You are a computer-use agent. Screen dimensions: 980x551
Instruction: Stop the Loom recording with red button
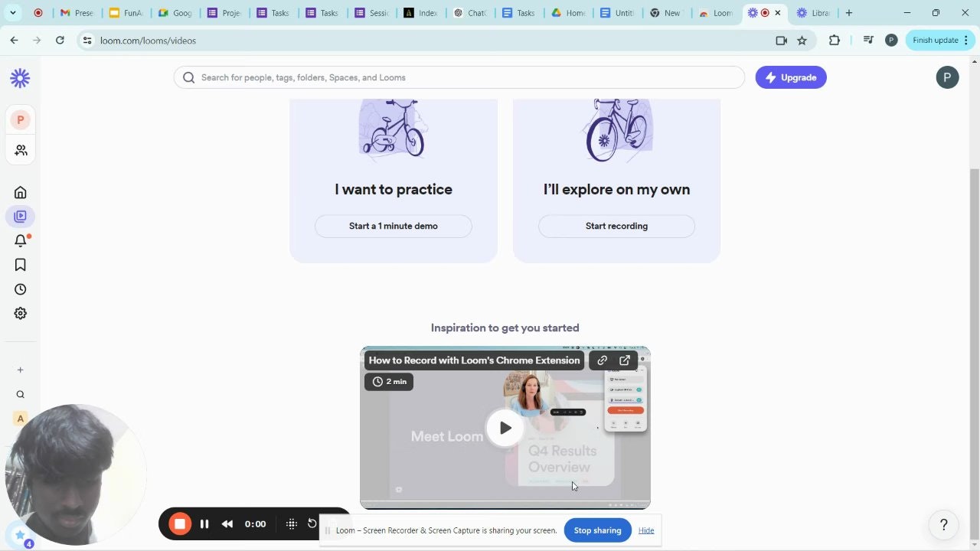(x=180, y=524)
